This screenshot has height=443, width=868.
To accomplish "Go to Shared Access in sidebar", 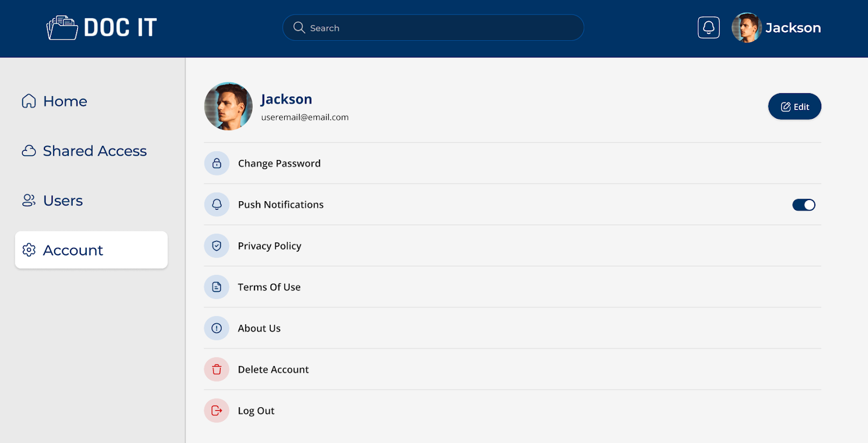I will 84,151.
